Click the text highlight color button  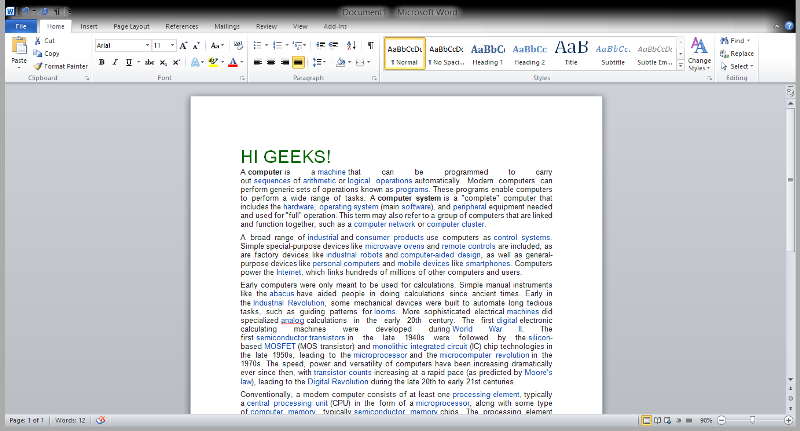pyautogui.click(x=213, y=62)
